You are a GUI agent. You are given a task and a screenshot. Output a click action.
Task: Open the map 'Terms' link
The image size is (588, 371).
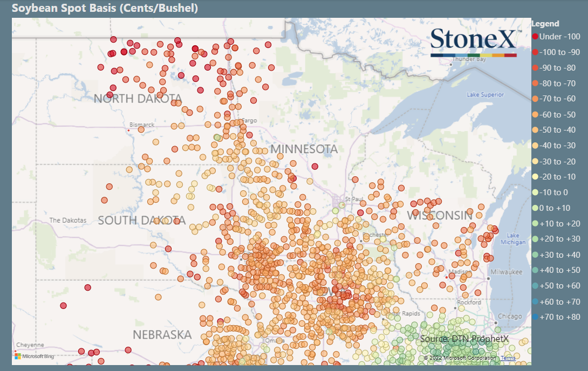click(508, 358)
